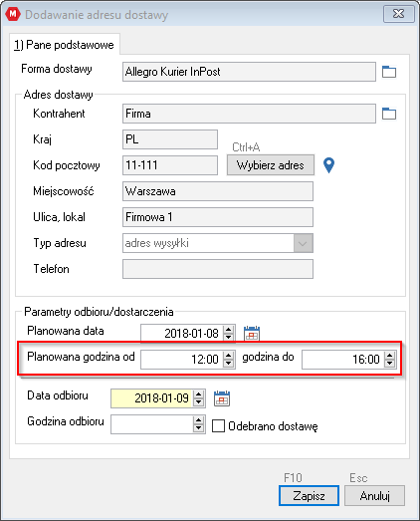The height and width of the screenshot is (521, 420).
Task: Click the red M application logo
Action: (x=13, y=14)
